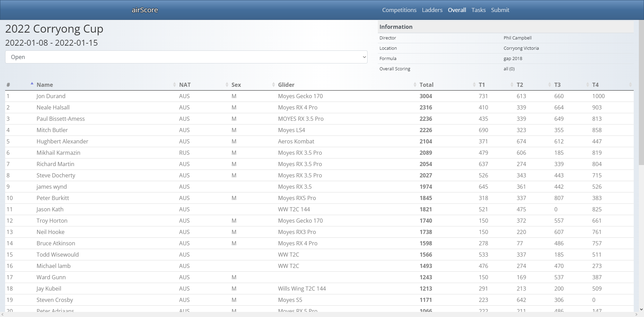
Task: Sort table by Name column arrows
Action: coord(174,85)
